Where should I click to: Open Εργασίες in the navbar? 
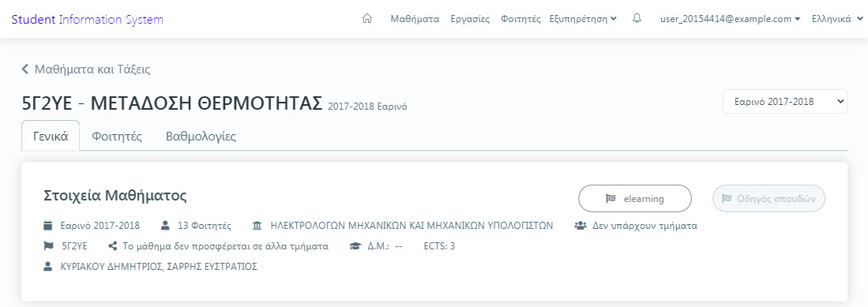point(470,19)
